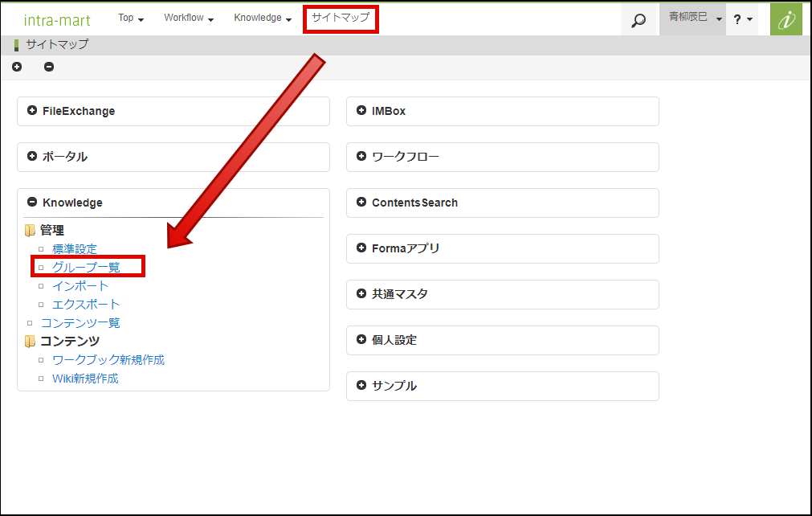Click the intra-mart logo

tap(57, 20)
